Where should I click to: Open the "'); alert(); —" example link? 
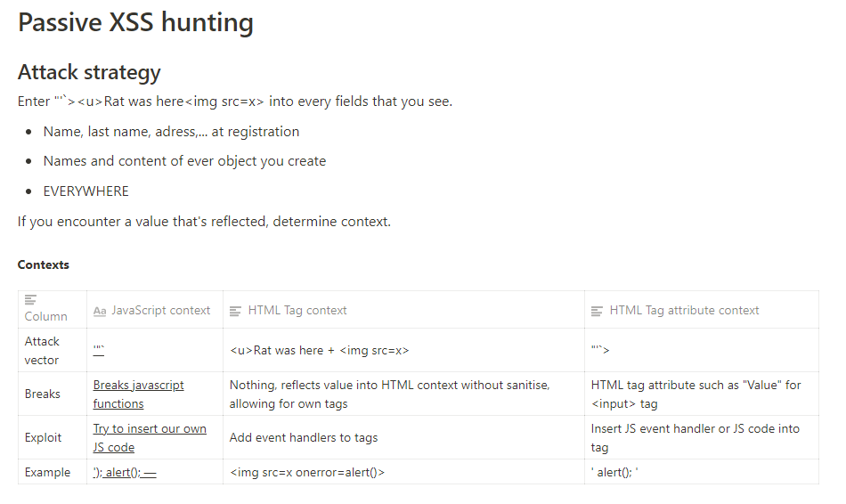coord(125,473)
